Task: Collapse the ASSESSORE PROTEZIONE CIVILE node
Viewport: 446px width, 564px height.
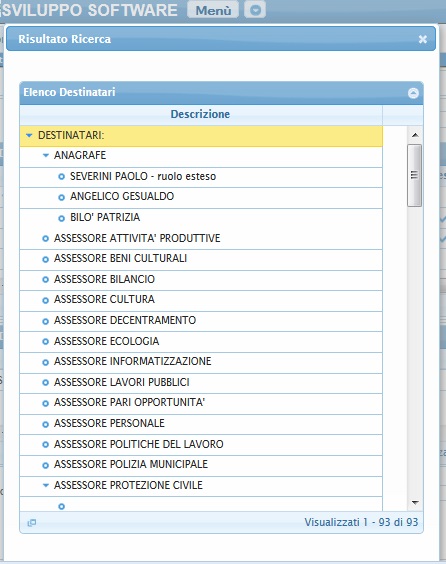Action: pyautogui.click(x=45, y=485)
